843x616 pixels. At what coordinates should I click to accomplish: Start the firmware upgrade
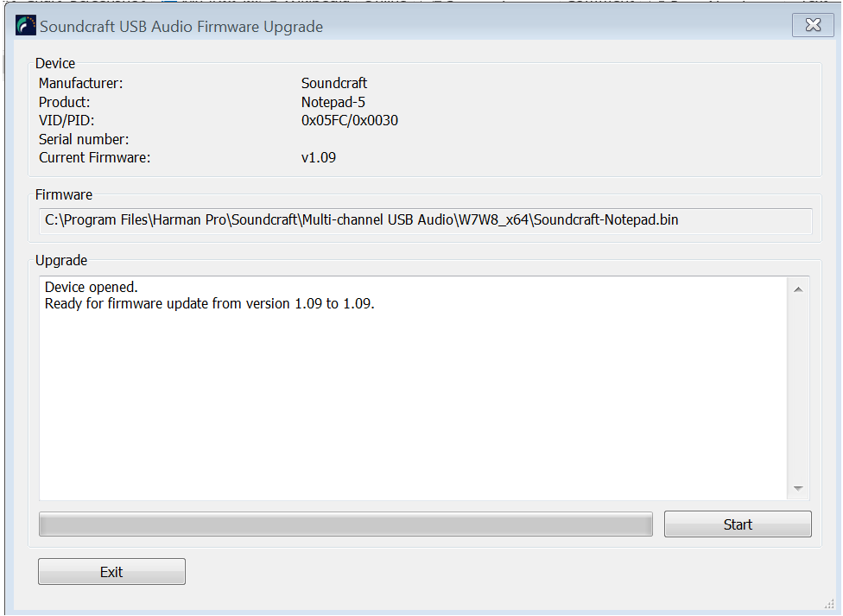(738, 524)
